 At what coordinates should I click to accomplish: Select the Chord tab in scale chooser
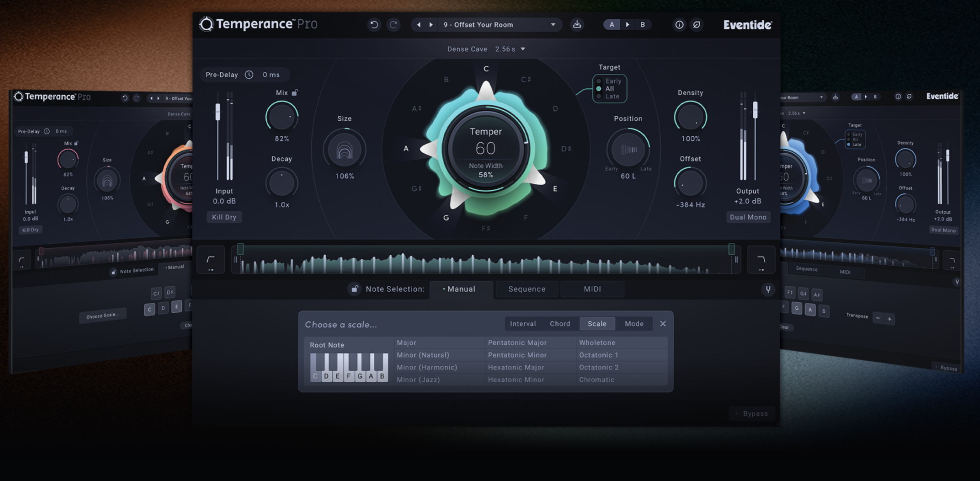click(560, 324)
